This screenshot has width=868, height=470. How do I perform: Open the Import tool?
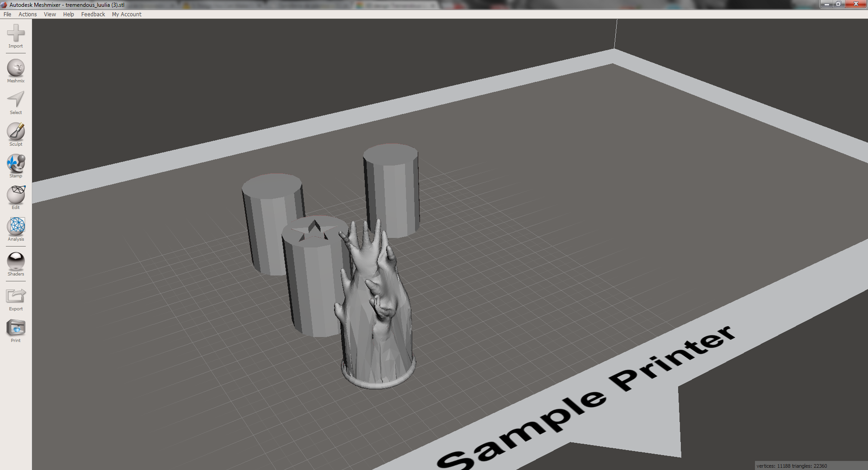point(16,36)
